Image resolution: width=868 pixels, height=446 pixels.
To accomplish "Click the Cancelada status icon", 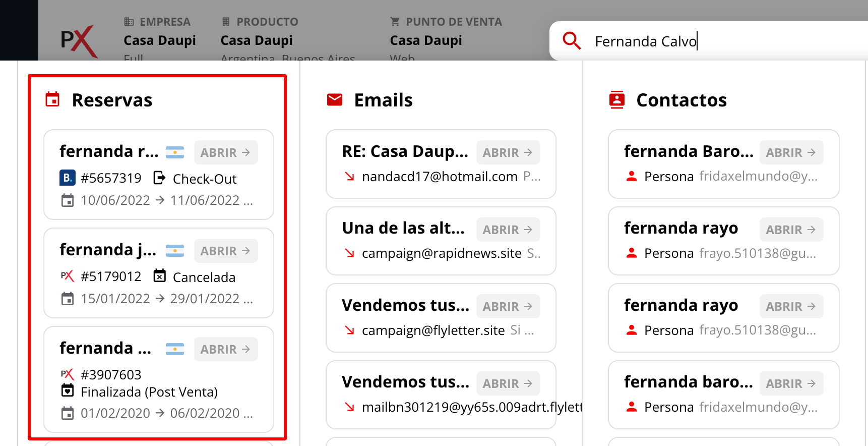I will tap(159, 276).
